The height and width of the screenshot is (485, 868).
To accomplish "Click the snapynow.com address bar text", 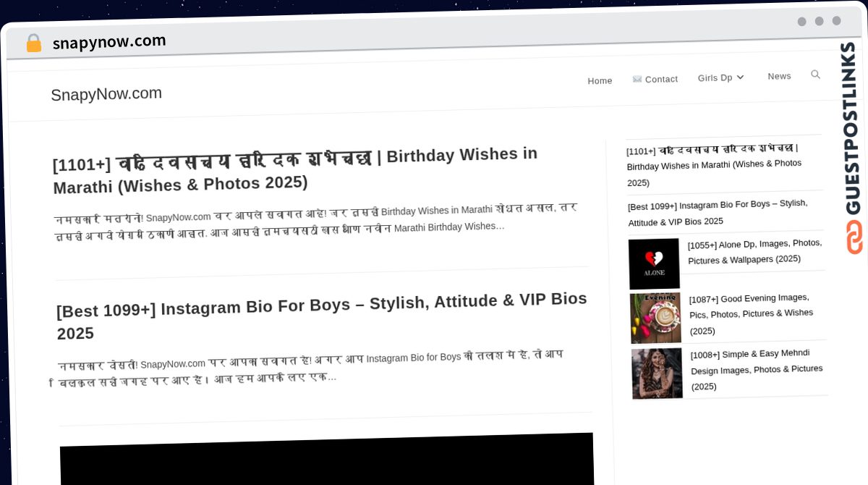I will click(x=109, y=42).
